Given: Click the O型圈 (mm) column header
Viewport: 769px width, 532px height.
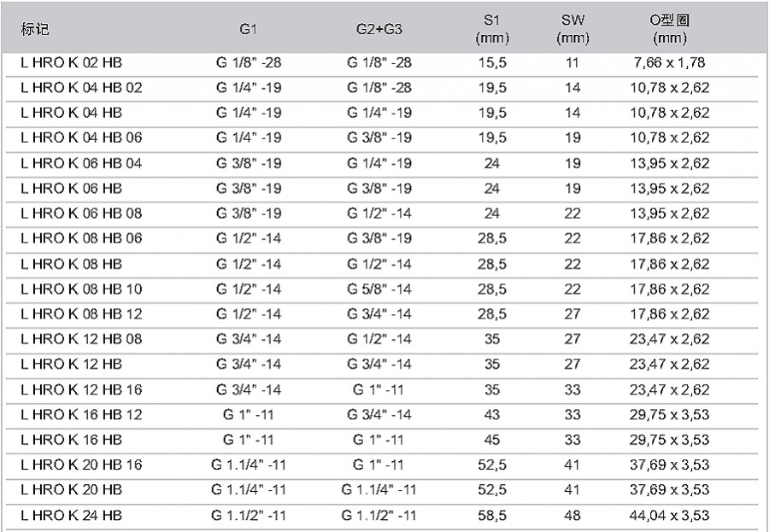Looking at the screenshot, I should [669, 29].
